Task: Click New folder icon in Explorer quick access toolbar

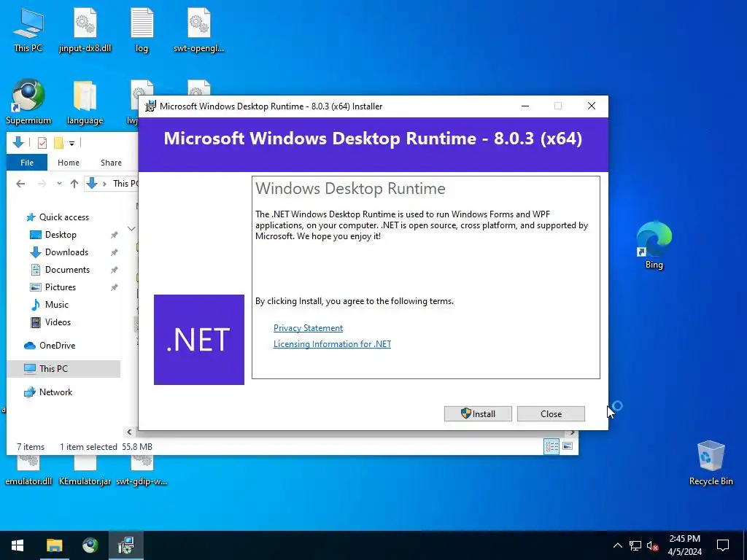Action: [x=58, y=142]
